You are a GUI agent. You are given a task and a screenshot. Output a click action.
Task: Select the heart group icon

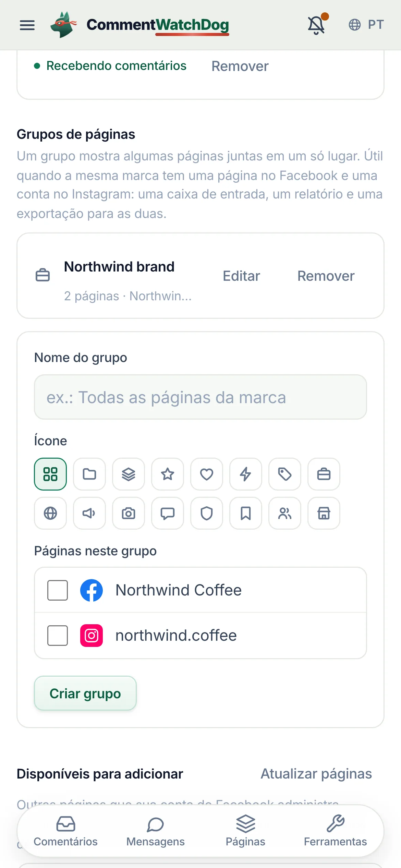click(207, 474)
